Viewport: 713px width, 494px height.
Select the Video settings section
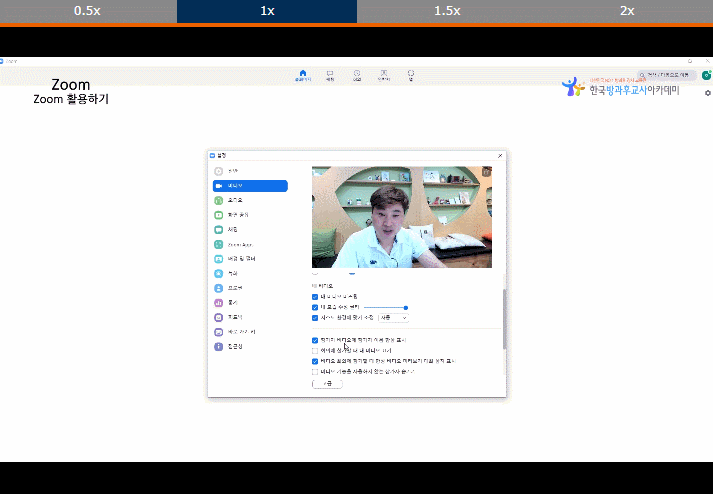tap(250, 186)
